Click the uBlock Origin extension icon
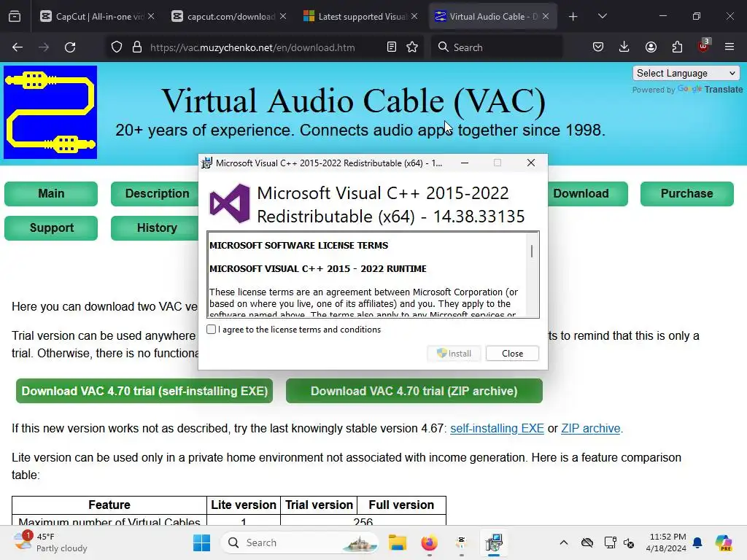747x560 pixels. pos(704,46)
